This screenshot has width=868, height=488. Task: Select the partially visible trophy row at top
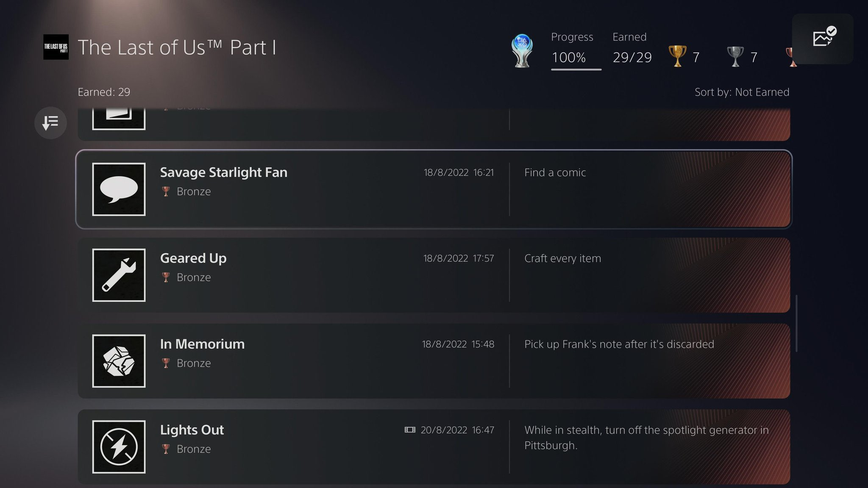433,124
